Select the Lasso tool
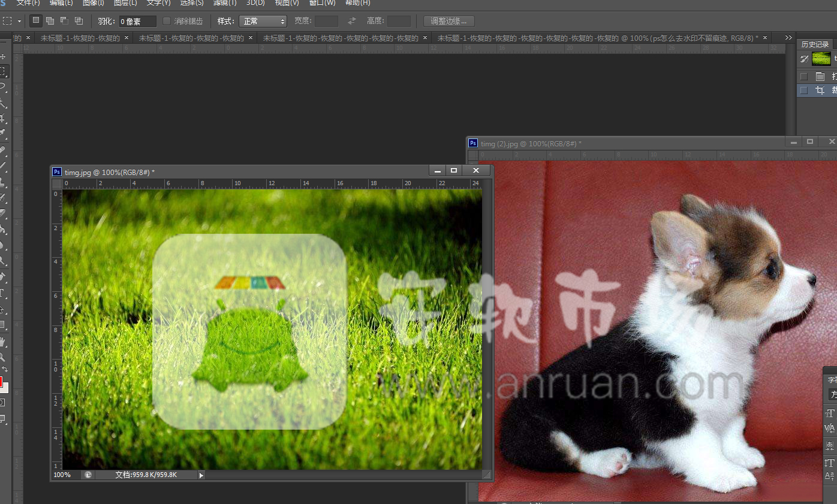Viewport: 837px width, 504px height. [3, 87]
